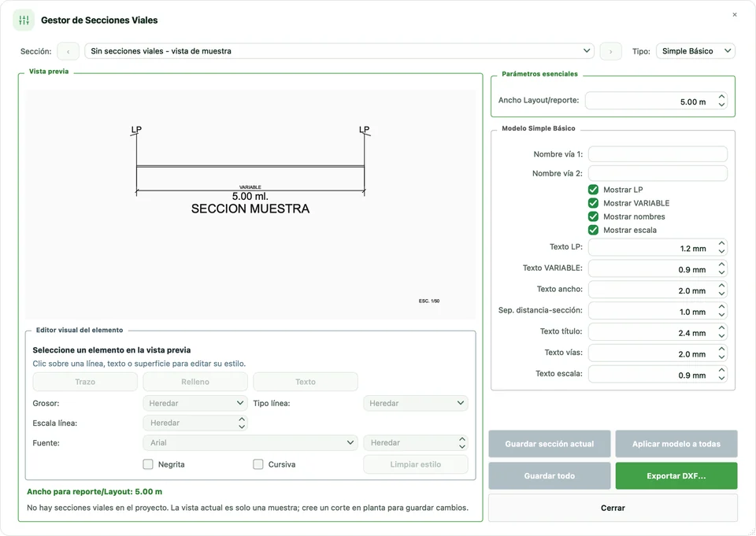Expand the Grosor dropdown
The image size is (756, 536).
[x=195, y=403]
